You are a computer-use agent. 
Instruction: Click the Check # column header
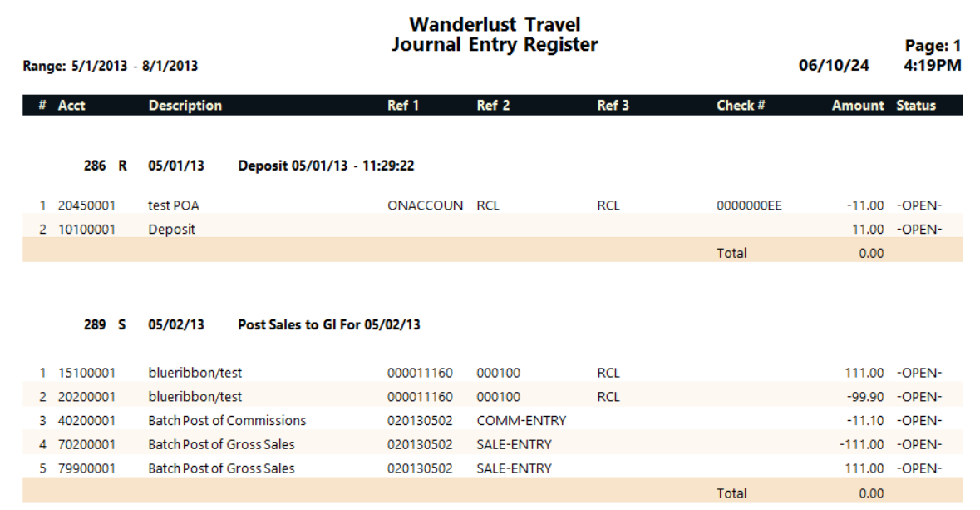(741, 105)
